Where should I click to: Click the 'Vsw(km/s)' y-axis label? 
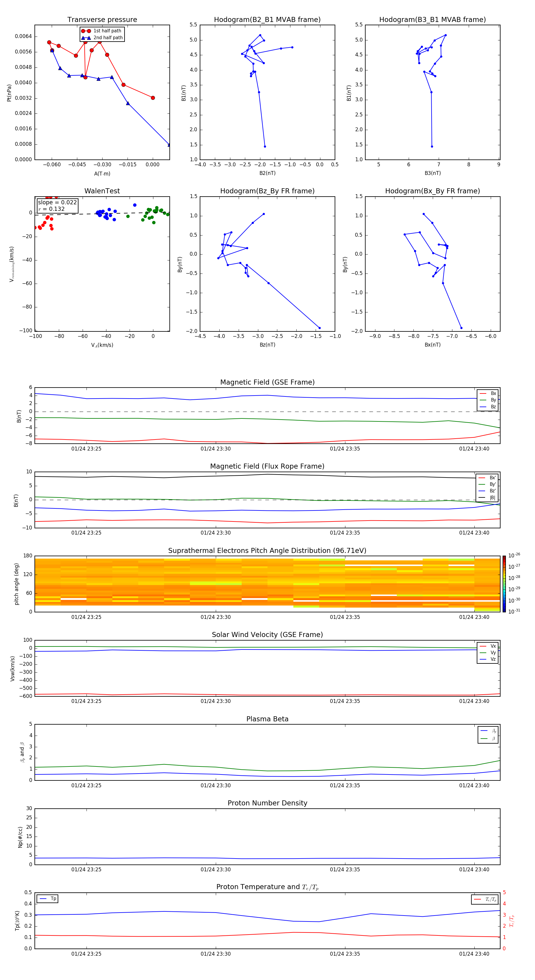12,668
